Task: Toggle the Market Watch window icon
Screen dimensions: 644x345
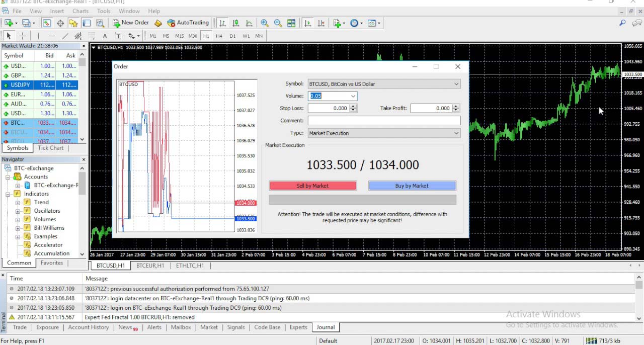Action: coord(47,23)
